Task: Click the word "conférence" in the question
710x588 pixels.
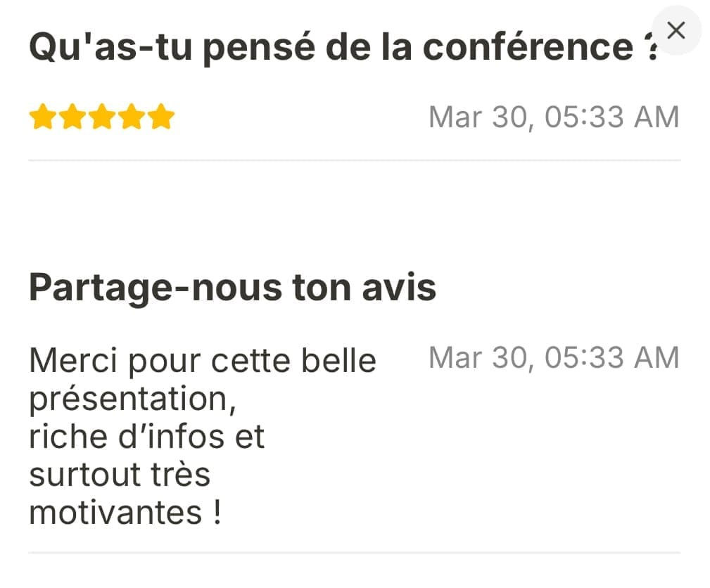Action: [x=528, y=48]
